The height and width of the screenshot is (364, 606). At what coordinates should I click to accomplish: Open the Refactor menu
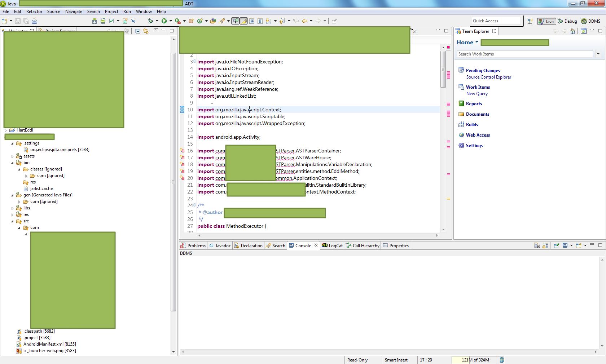[34, 12]
